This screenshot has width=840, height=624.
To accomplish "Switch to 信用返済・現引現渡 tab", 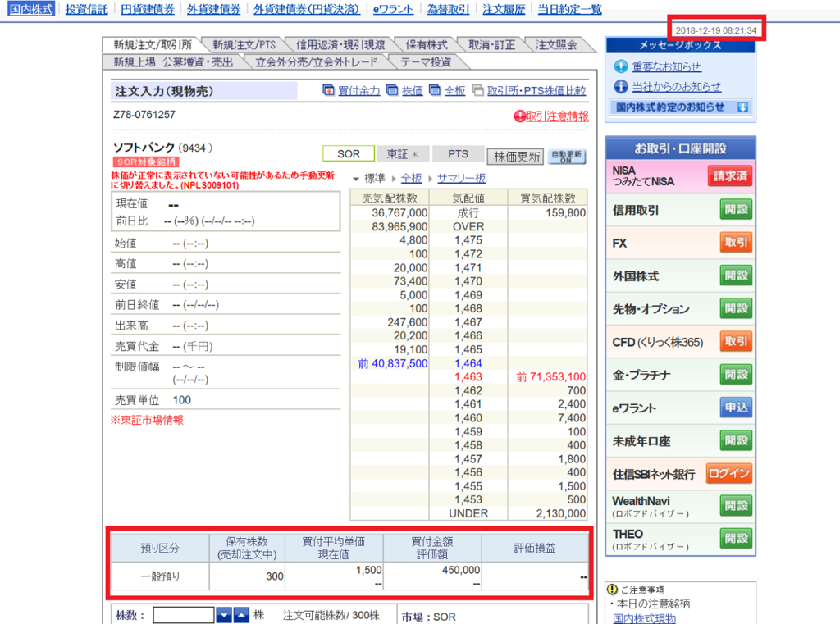I will [340, 45].
